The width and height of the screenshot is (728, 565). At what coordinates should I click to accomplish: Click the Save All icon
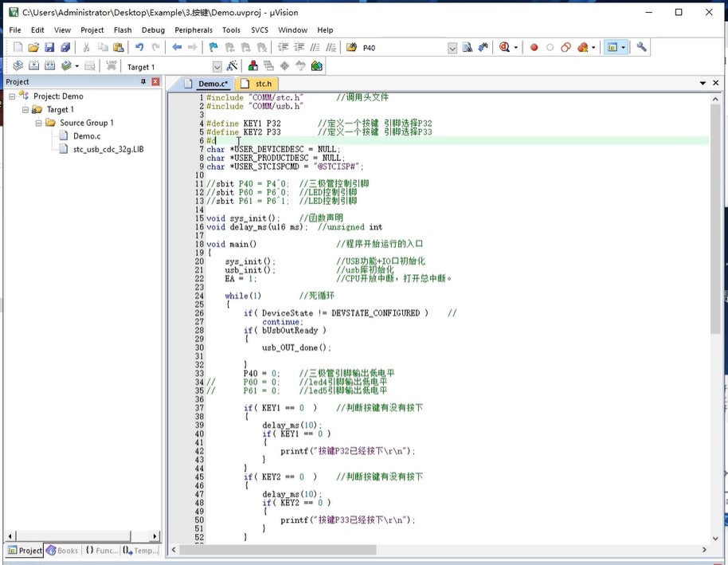65,47
